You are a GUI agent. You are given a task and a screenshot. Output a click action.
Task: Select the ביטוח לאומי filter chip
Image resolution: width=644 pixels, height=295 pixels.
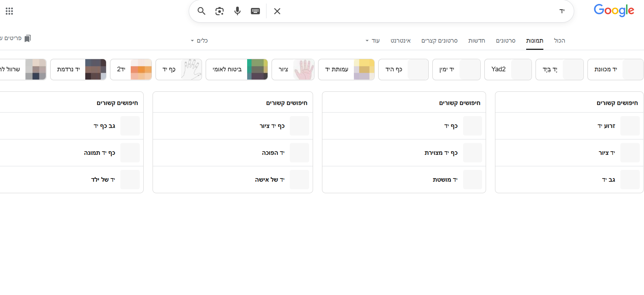236,70
